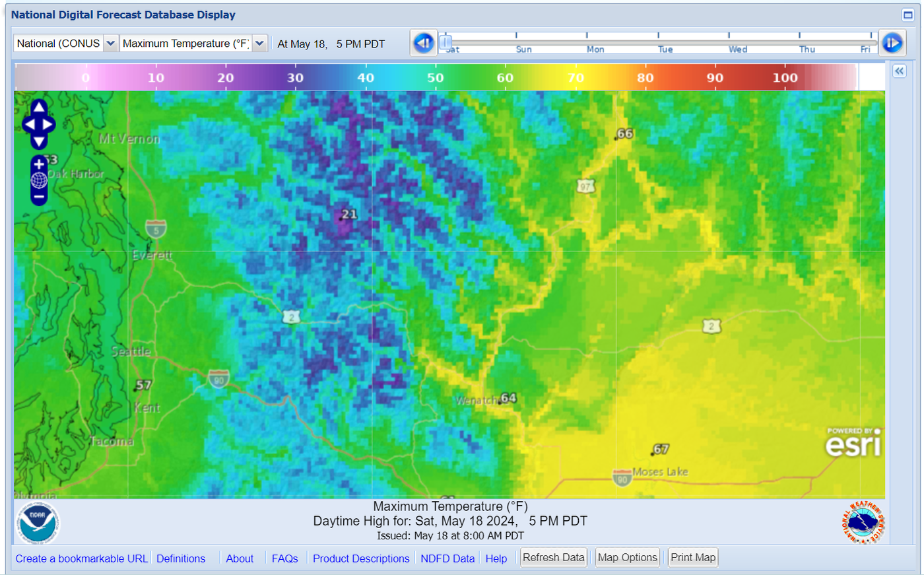This screenshot has height=575, width=924.
Task: Pan the map right with the arrow
Action: coord(49,125)
